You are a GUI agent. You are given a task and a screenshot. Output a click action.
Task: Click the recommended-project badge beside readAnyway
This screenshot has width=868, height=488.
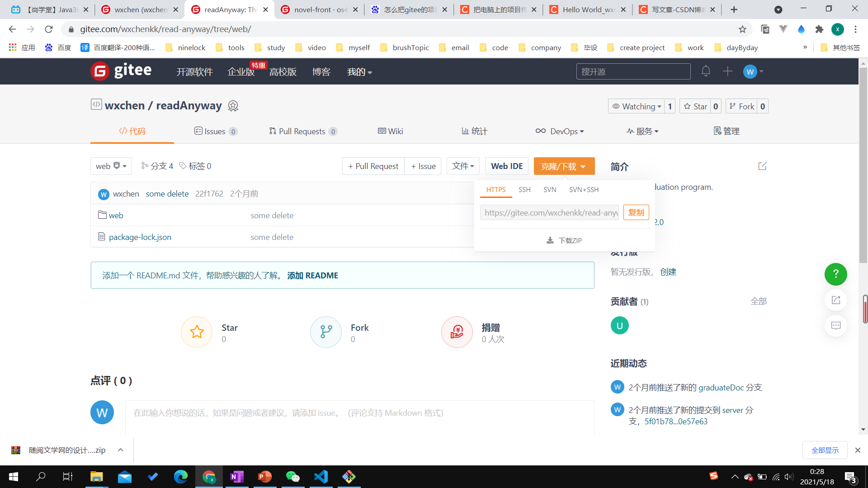(233, 106)
